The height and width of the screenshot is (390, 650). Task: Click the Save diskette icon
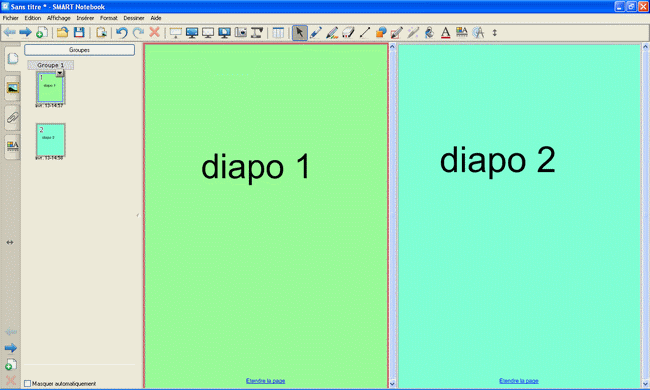tap(79, 32)
